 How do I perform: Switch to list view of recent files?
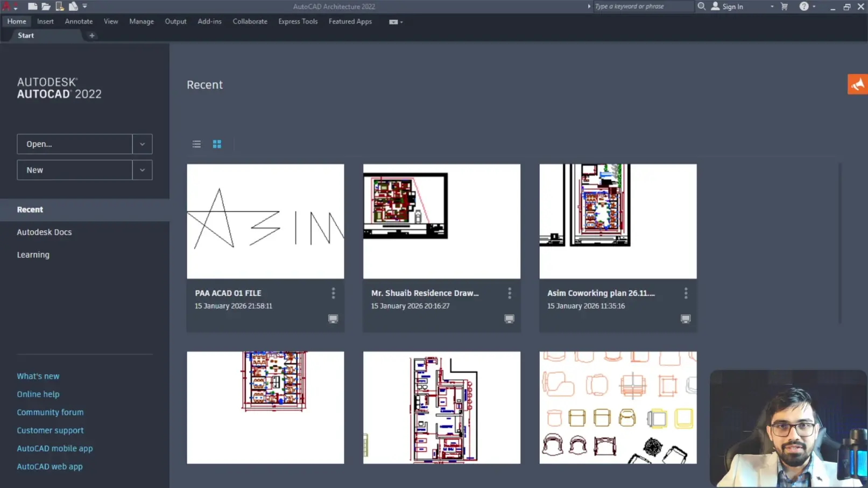point(196,144)
